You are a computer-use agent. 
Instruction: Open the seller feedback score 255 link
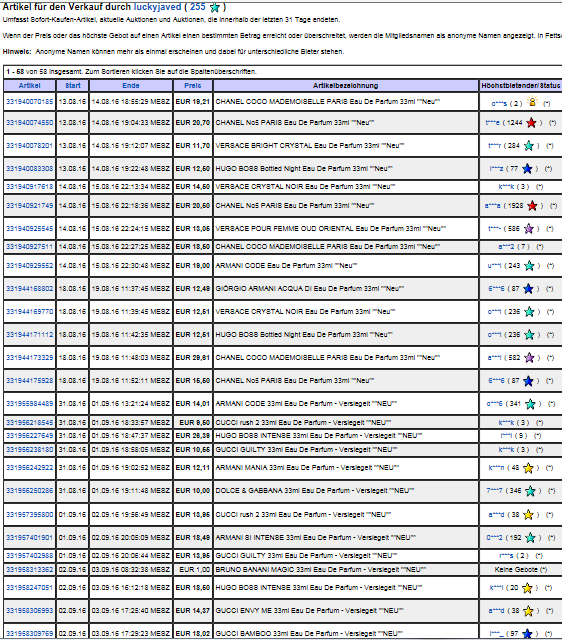coord(198,7)
